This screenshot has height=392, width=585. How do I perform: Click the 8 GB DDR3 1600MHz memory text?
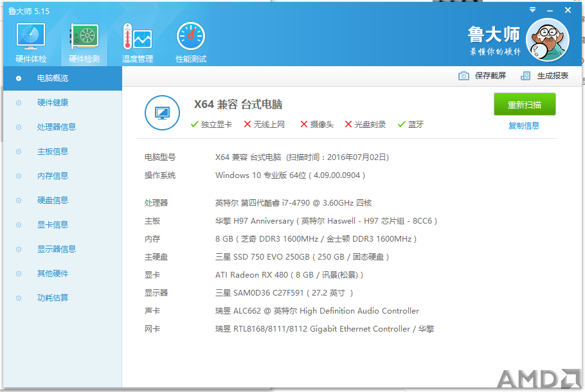coord(316,238)
